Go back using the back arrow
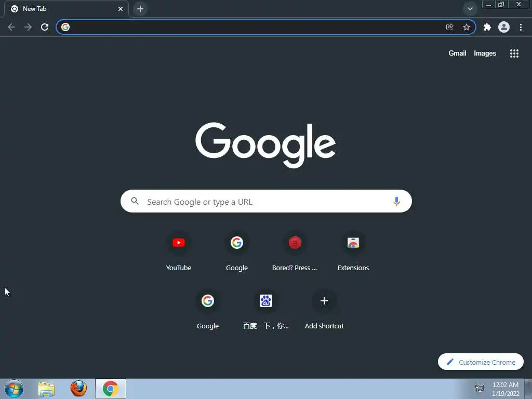Viewport: 532px width, 399px height. (x=11, y=27)
